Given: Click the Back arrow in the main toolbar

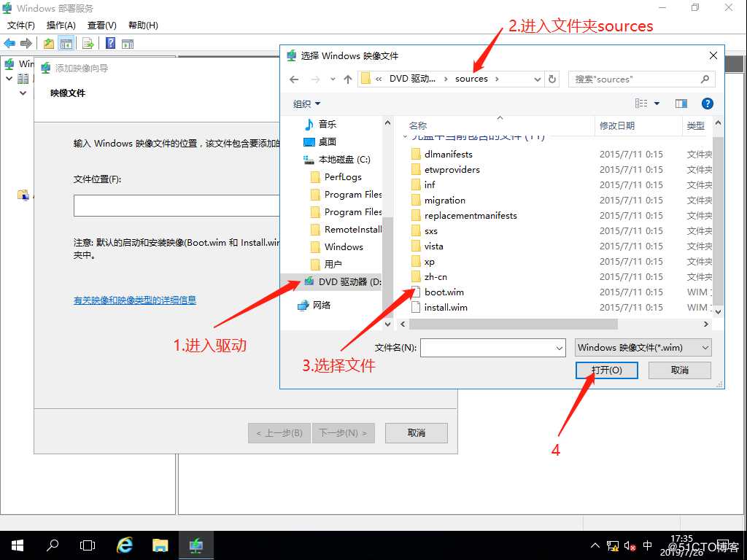Looking at the screenshot, I should pos(9,43).
